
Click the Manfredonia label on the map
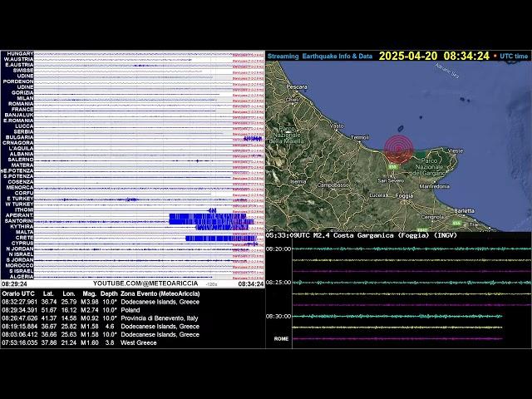coord(434,186)
